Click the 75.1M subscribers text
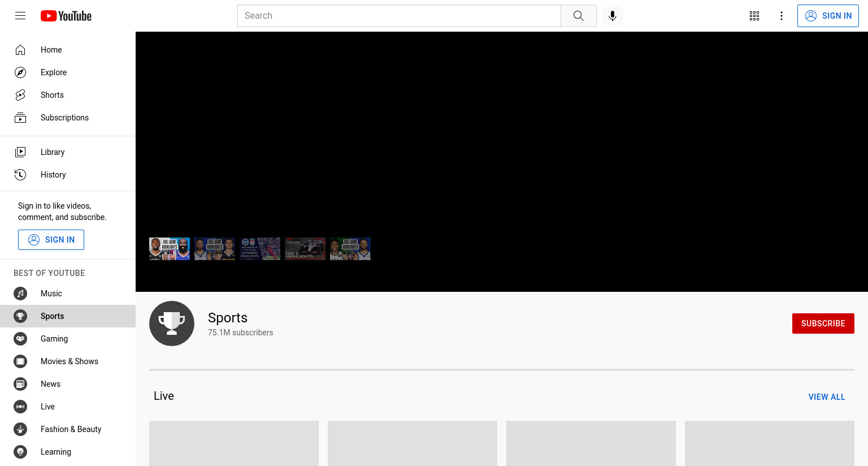Screen dimensions: 868x466 point(240,333)
